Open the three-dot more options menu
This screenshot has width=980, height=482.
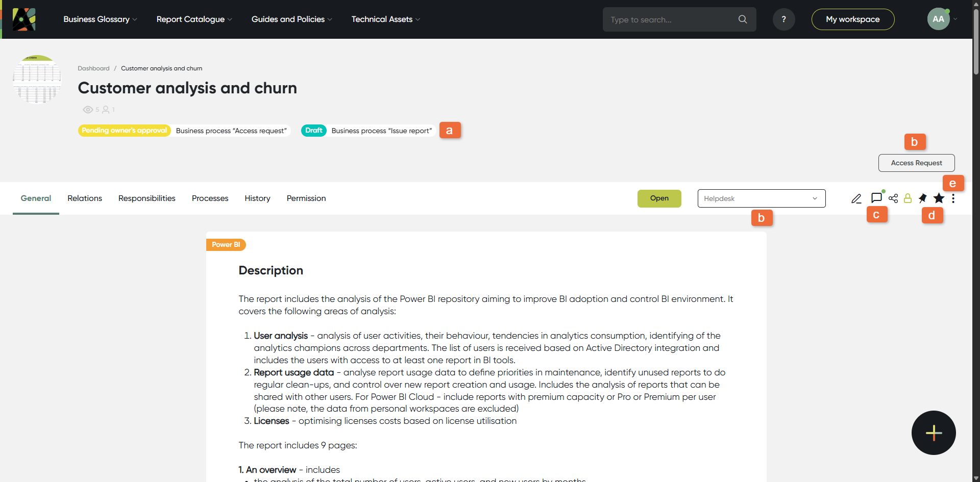coord(953,198)
